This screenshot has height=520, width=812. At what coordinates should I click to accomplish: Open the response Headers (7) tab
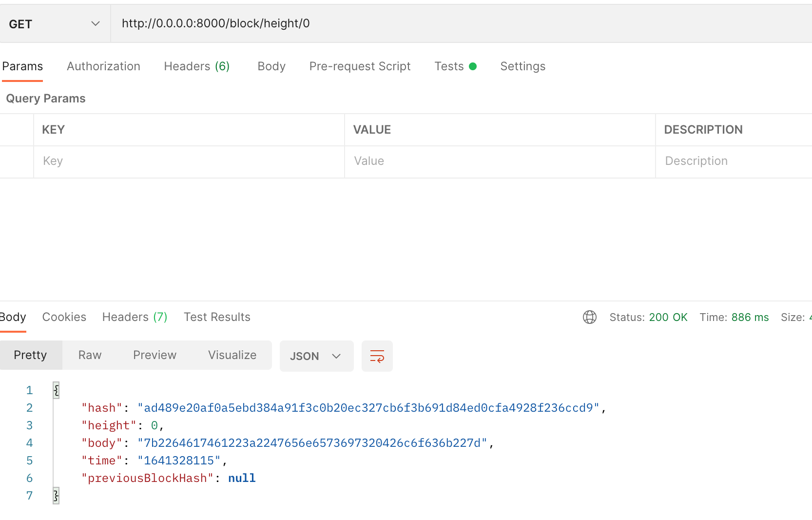[x=135, y=317]
